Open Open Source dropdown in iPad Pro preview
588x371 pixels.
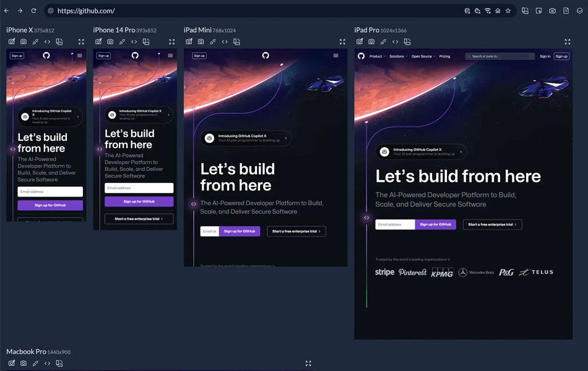click(423, 56)
